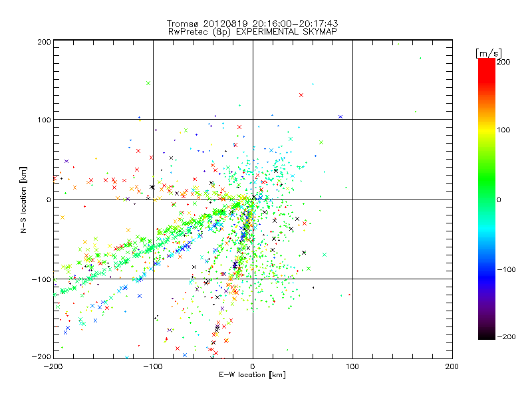Click the isolated green X marker near N-S 145 km

click(148, 83)
